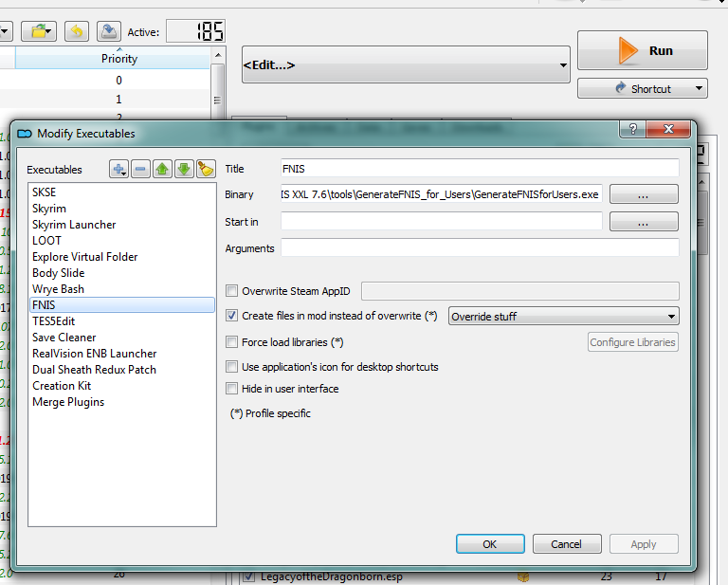Uncheck Create files in mod instead of overwrite

[232, 316]
